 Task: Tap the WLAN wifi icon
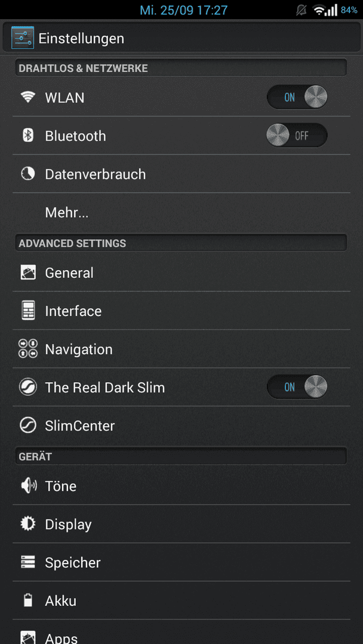(27, 97)
